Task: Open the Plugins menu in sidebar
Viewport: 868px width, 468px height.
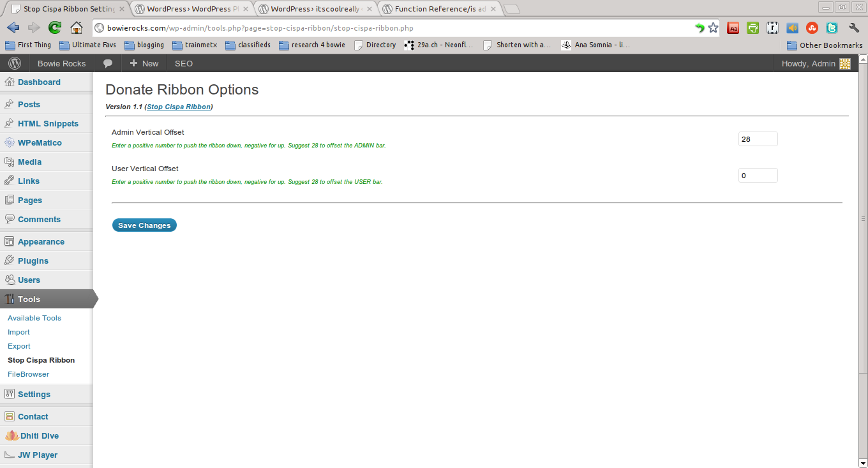Action: pos(33,260)
